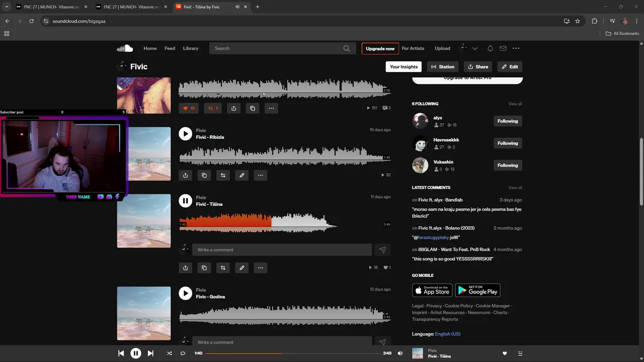
Task: Open Get it on Google Play badge
Action: point(477,291)
